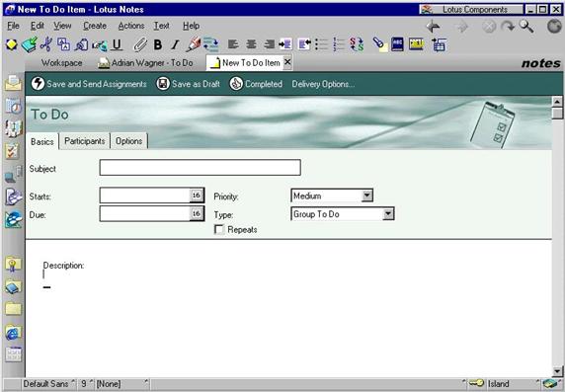This screenshot has width=565, height=392.
Task: Click the flashlight find toolbar icon
Action: pyautogui.click(x=379, y=44)
